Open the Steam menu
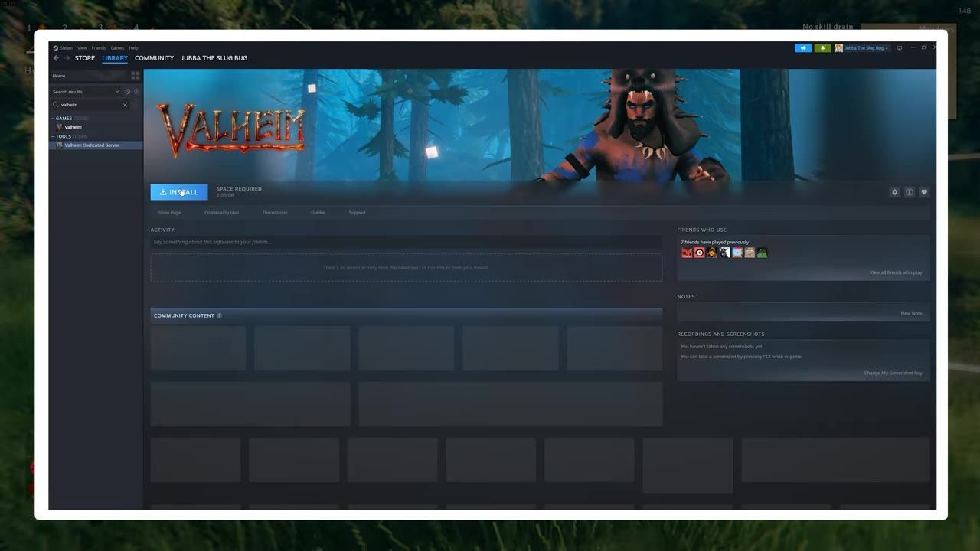The width and height of the screenshot is (980, 551). [x=67, y=48]
